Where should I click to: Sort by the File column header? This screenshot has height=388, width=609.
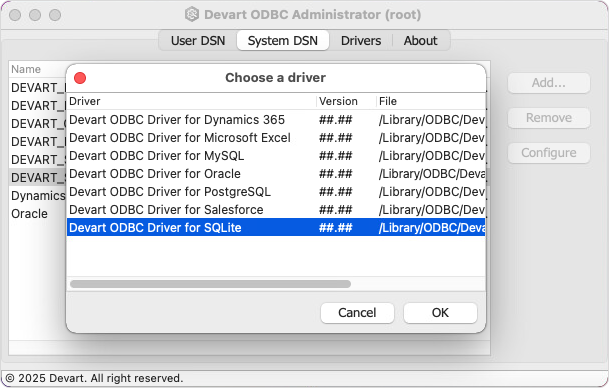pyautogui.click(x=431, y=101)
